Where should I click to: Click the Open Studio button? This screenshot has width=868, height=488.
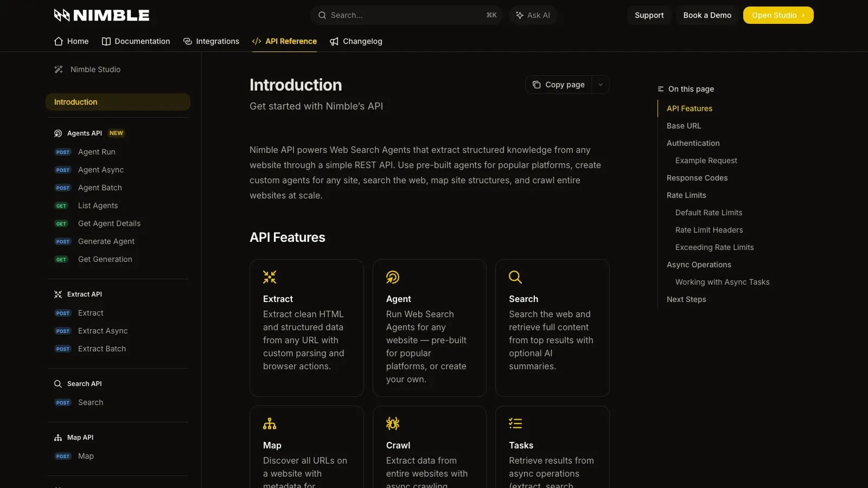pyautogui.click(x=778, y=15)
